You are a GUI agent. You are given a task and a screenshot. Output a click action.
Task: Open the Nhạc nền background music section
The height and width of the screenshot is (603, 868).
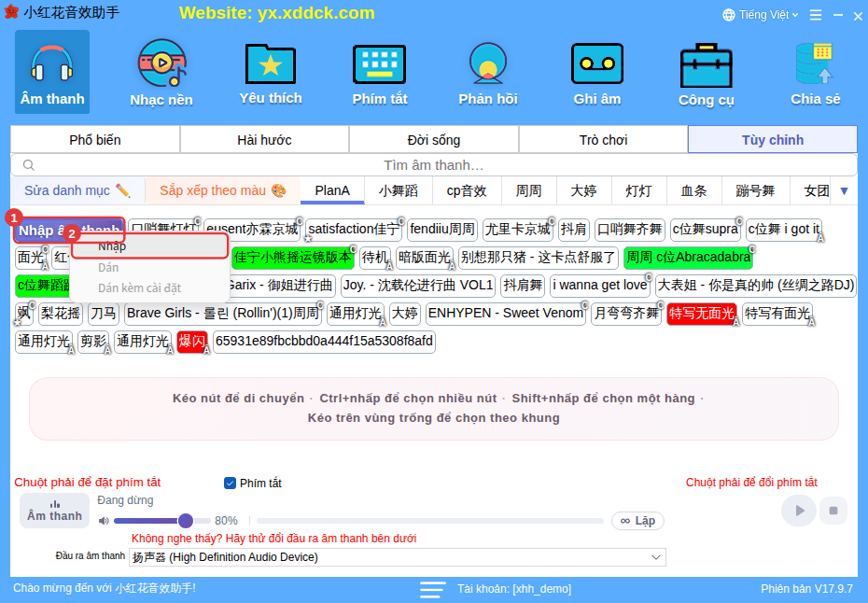tap(161, 72)
